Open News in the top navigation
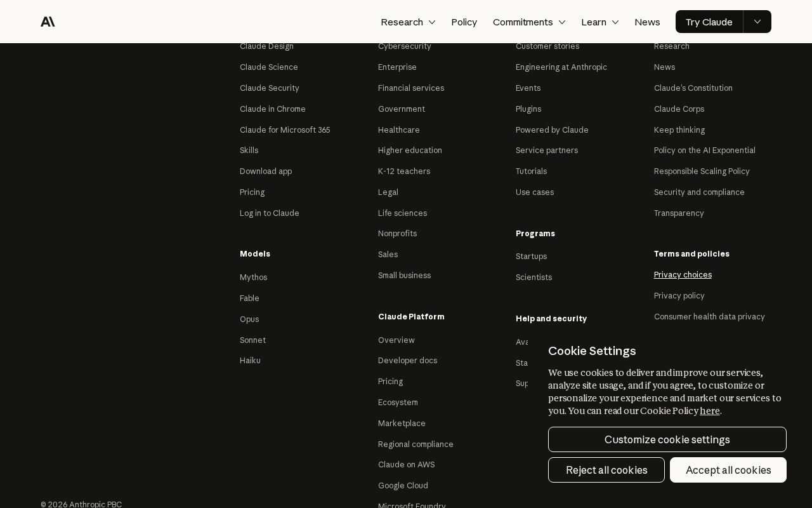812x508 pixels. pos(647,22)
